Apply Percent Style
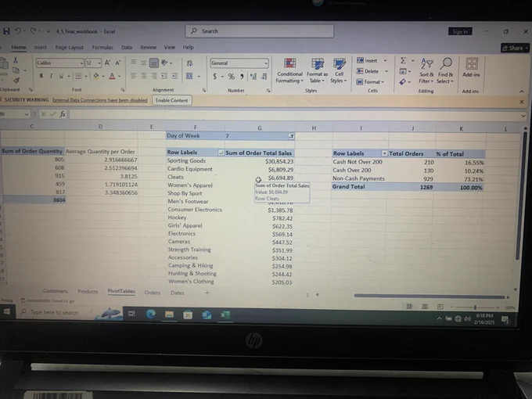This screenshot has width=532, height=399. [231, 77]
